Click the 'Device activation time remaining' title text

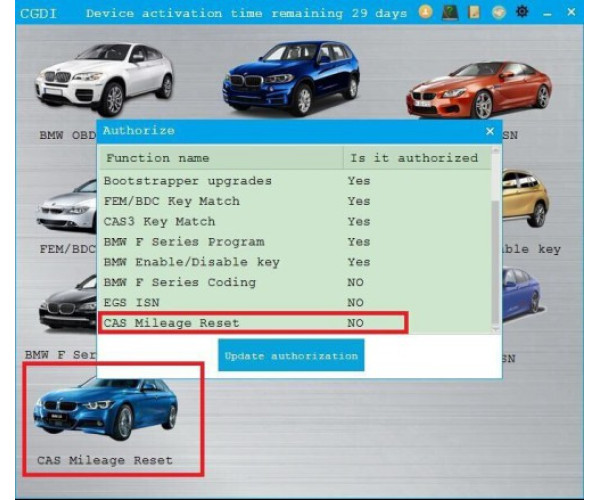(x=246, y=13)
